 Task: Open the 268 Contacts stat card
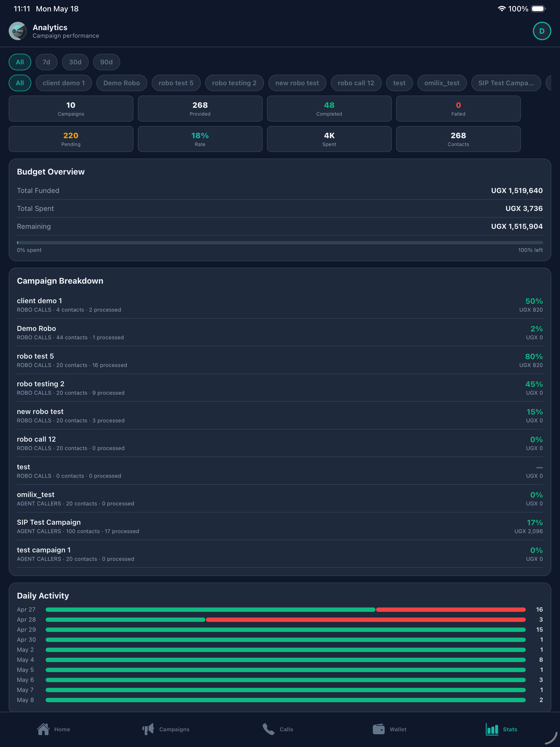(x=459, y=139)
